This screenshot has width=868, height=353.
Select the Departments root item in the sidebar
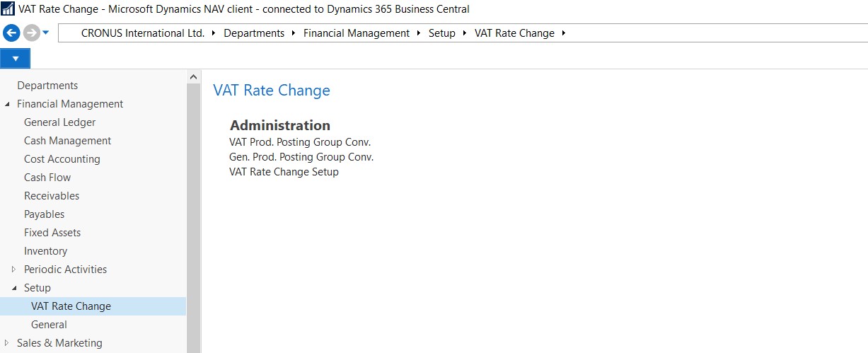47,86
